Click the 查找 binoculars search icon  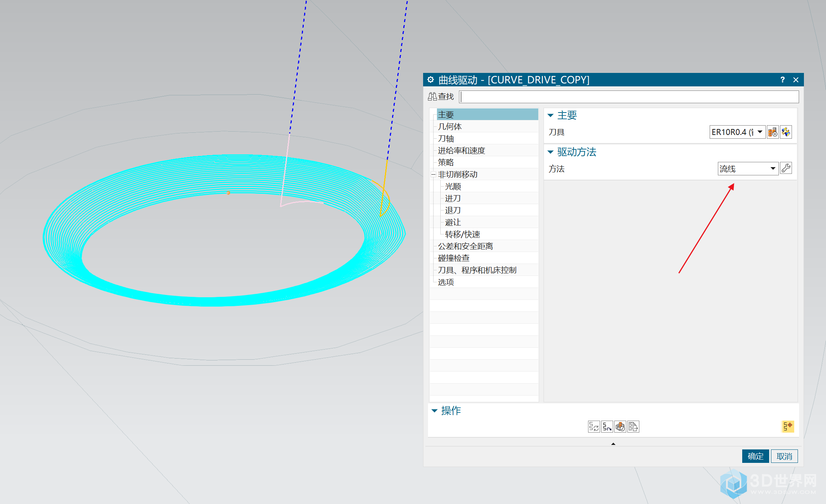coord(432,96)
